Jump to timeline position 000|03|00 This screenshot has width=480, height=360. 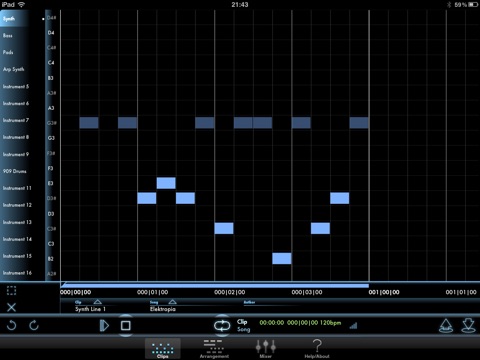[x=307, y=292]
